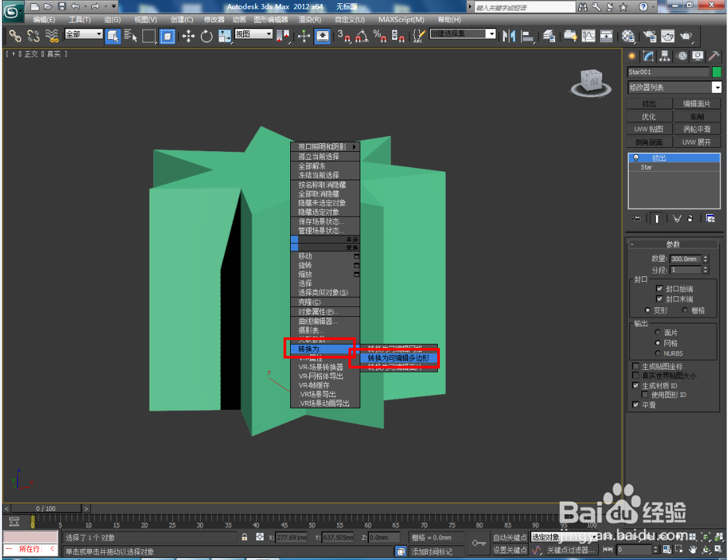The height and width of the screenshot is (560, 728).
Task: Select the NURBS output radio button
Action: click(657, 353)
